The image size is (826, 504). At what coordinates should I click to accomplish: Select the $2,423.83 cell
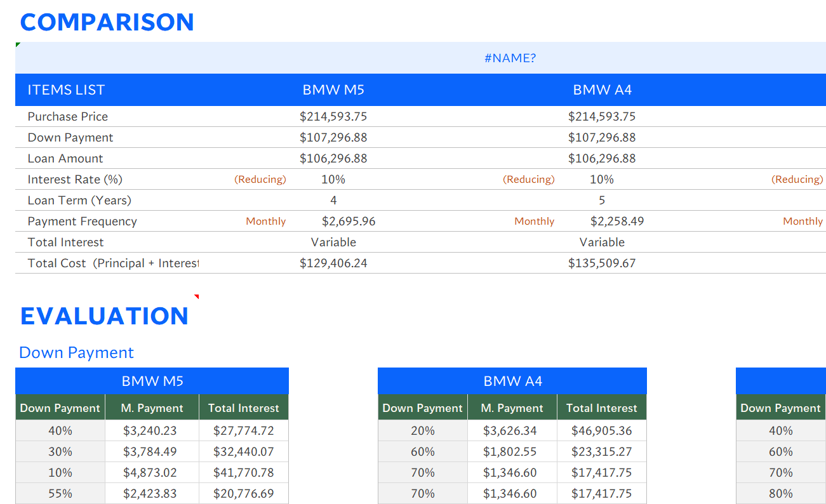click(152, 493)
